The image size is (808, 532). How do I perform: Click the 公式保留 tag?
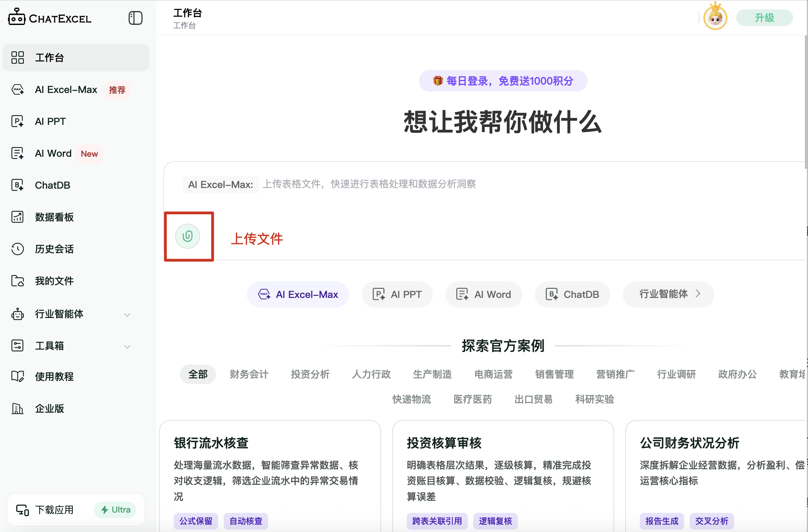pos(196,521)
